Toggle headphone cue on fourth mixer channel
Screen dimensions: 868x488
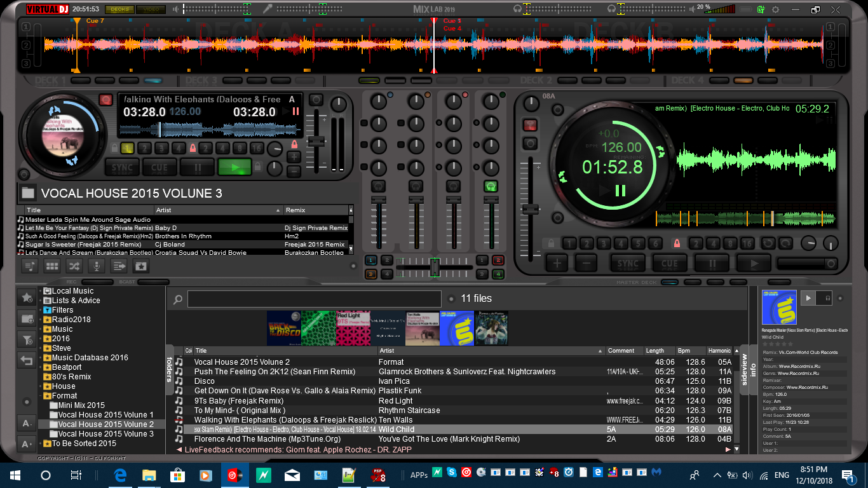point(491,187)
